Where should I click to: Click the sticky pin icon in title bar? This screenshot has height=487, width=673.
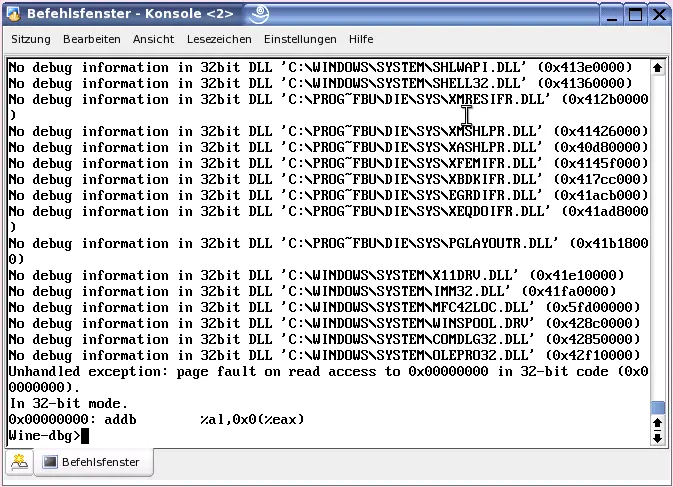tap(260, 14)
